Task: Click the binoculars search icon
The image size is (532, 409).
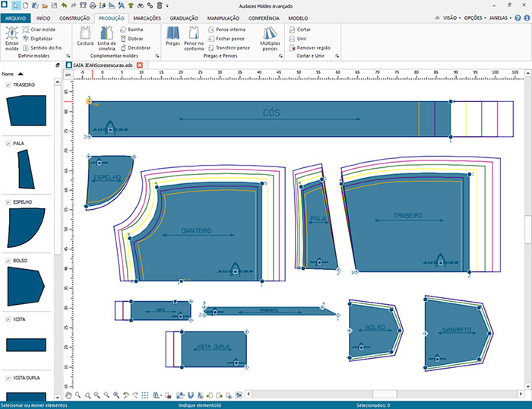Action: pos(140,5)
